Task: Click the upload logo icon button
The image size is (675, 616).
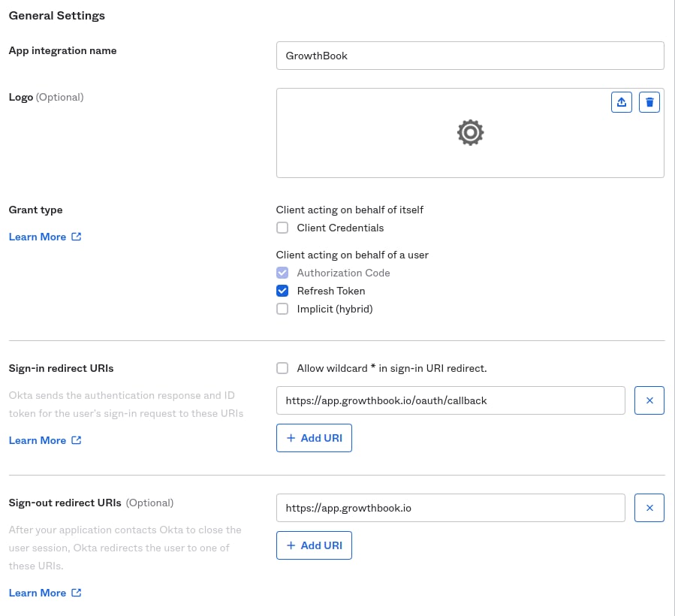Action: point(621,102)
